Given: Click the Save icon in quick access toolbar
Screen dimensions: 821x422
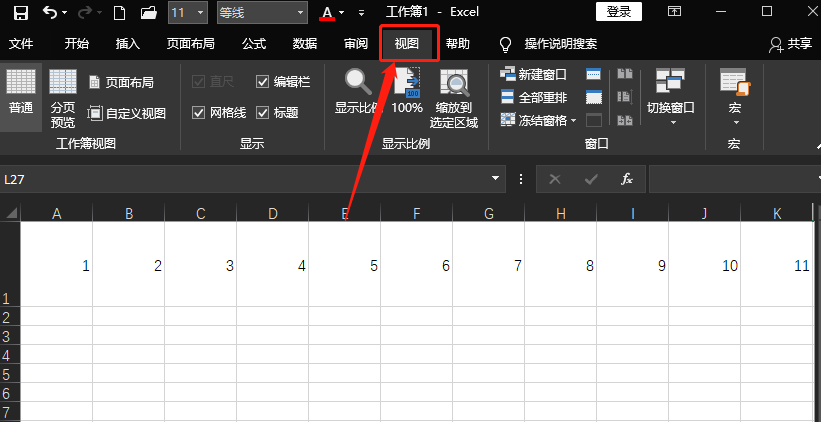Looking at the screenshot, I should pyautogui.click(x=20, y=13).
